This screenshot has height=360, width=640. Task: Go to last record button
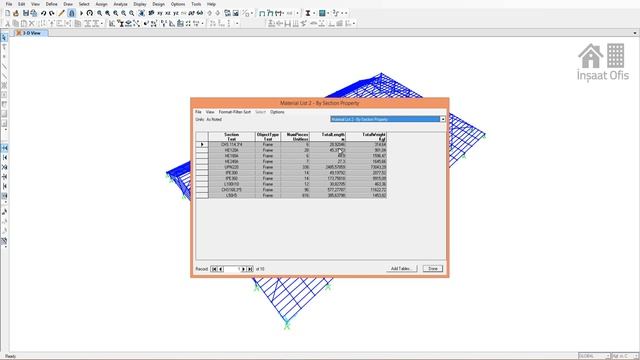(250, 269)
